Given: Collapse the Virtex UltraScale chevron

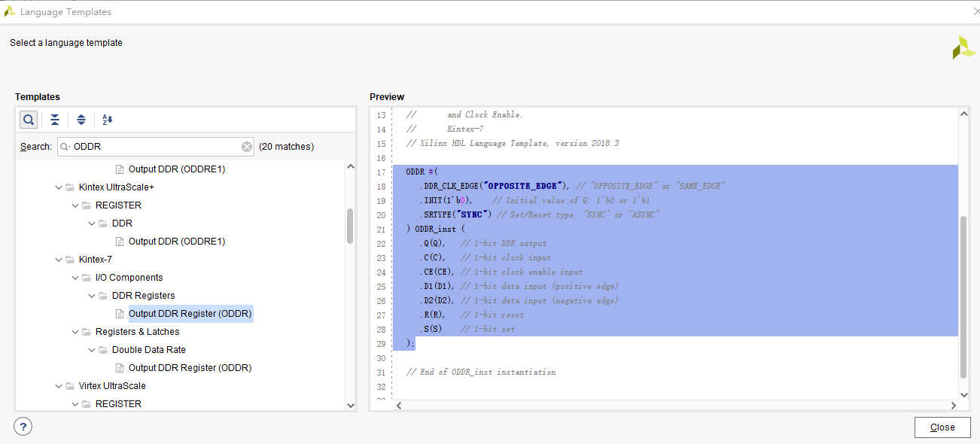Looking at the screenshot, I should pos(59,386).
